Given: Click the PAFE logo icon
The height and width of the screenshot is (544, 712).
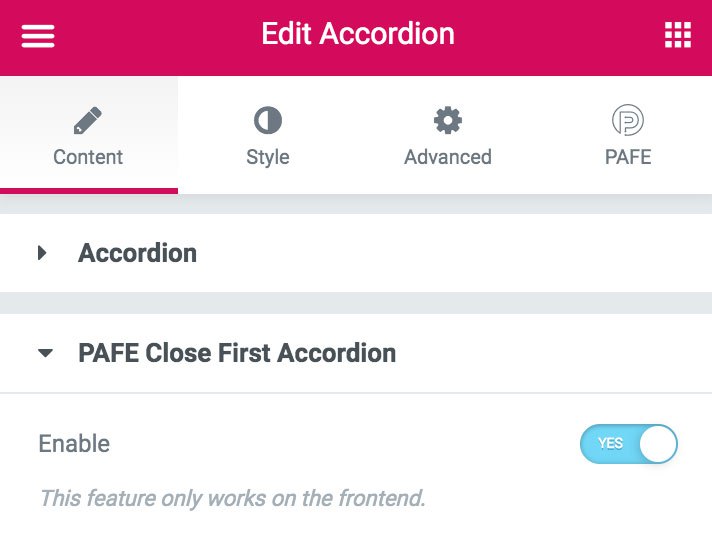Looking at the screenshot, I should [x=628, y=120].
